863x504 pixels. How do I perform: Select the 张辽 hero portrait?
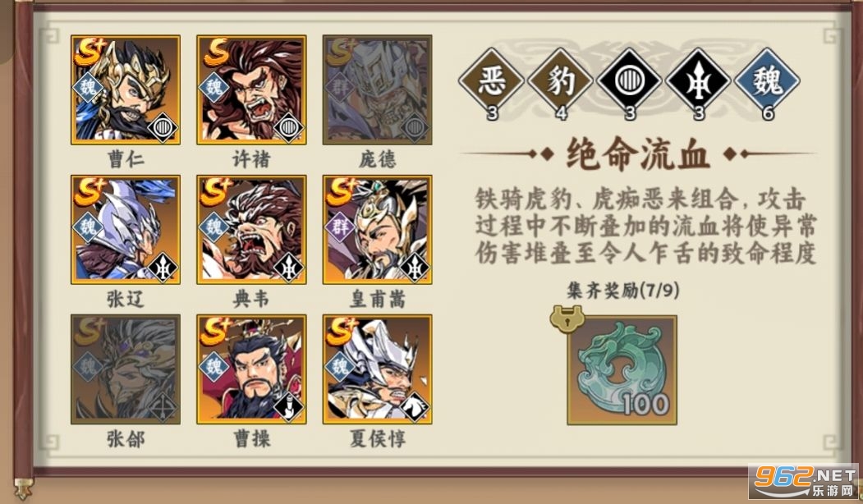(x=126, y=230)
